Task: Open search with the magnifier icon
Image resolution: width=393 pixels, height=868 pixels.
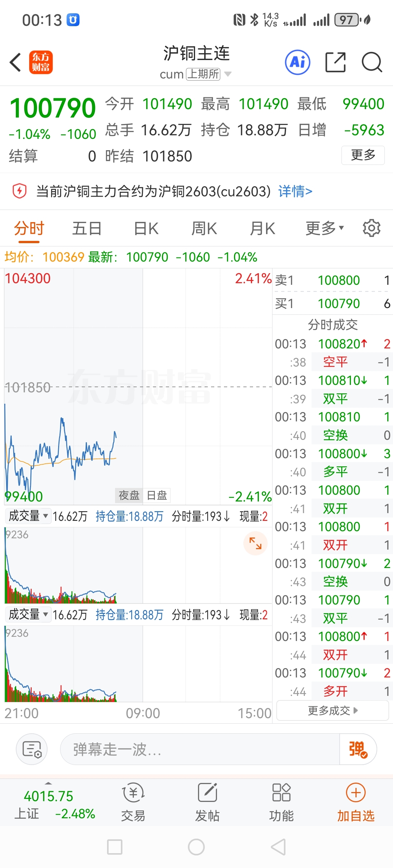Action: 372,62
